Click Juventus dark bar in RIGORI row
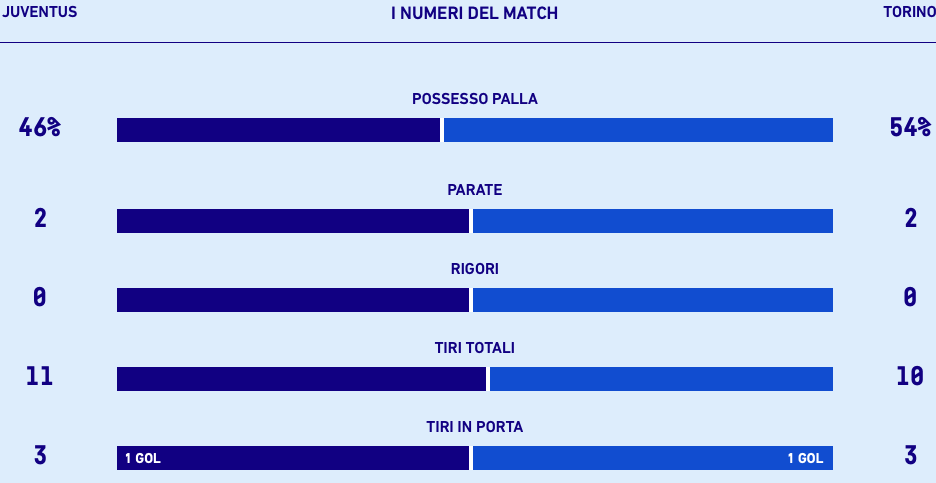The image size is (936, 483). tap(292, 300)
